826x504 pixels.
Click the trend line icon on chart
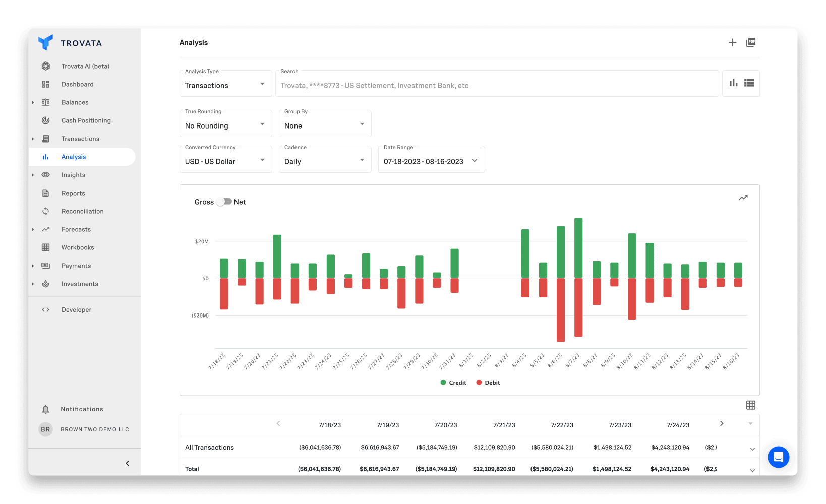[x=743, y=198]
